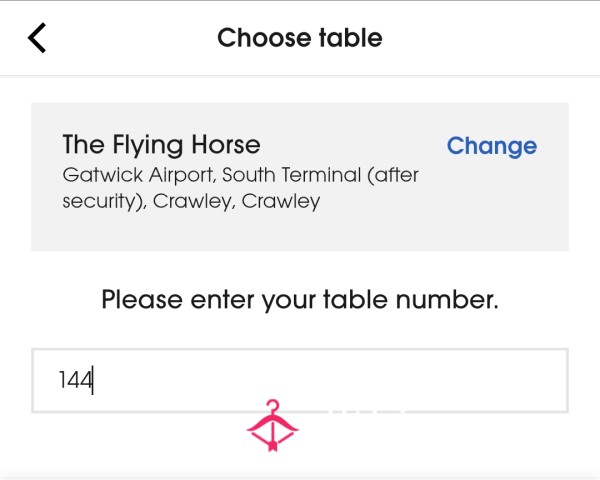The width and height of the screenshot is (600, 480).
Task: Go back using the left arrow
Action: (37, 38)
